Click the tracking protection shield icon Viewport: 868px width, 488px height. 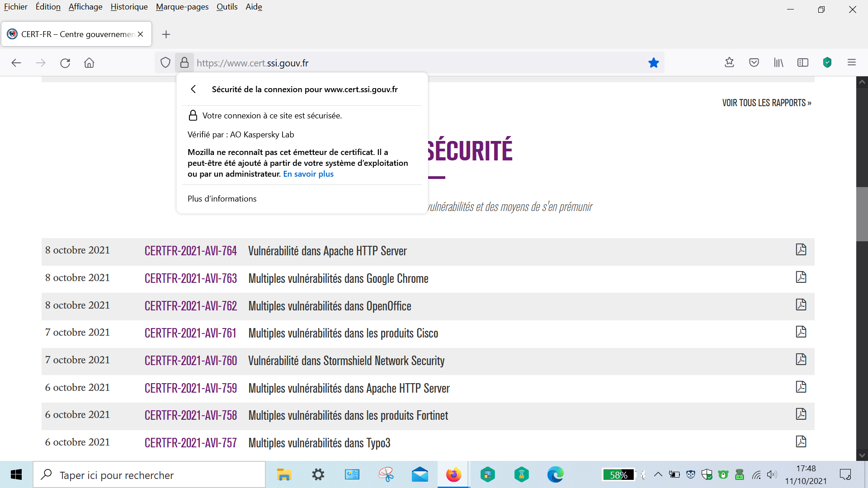165,63
